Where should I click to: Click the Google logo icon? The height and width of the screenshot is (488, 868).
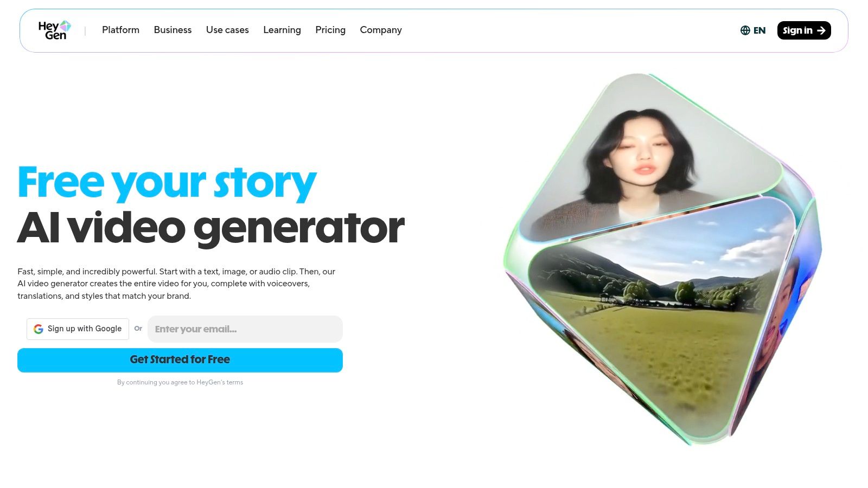point(39,329)
